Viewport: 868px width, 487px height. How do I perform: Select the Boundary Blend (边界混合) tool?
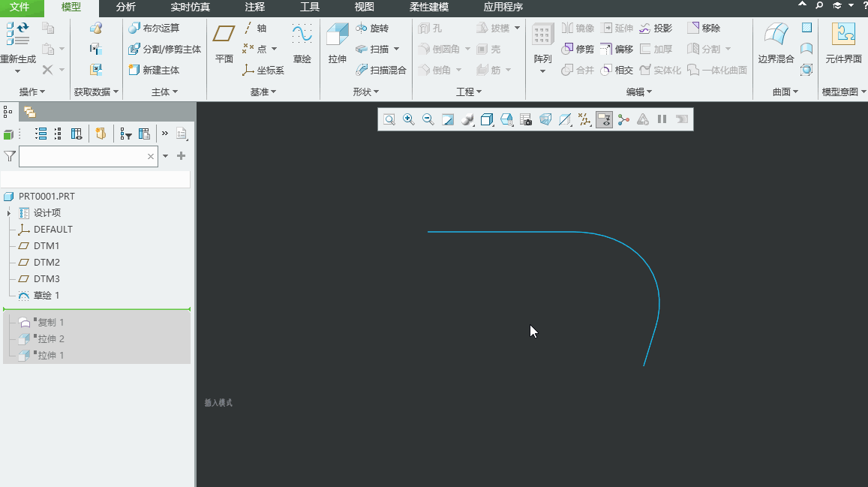(776, 44)
